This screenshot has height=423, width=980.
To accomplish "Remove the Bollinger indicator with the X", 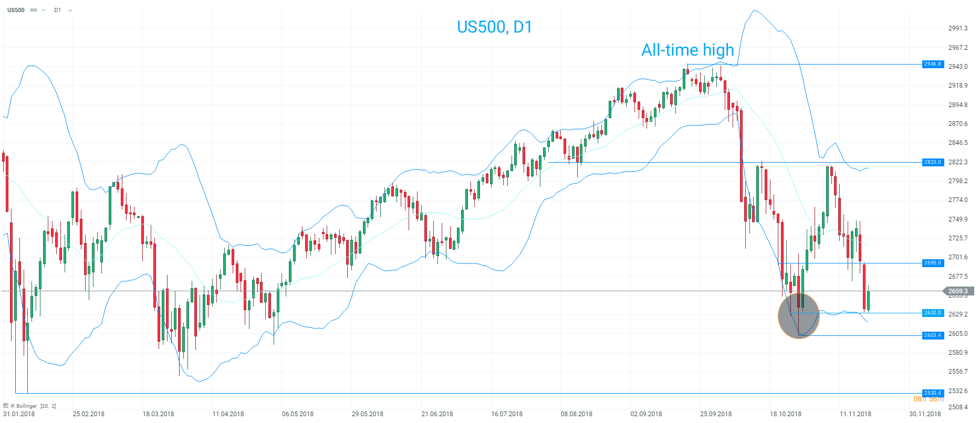I will [13, 406].
